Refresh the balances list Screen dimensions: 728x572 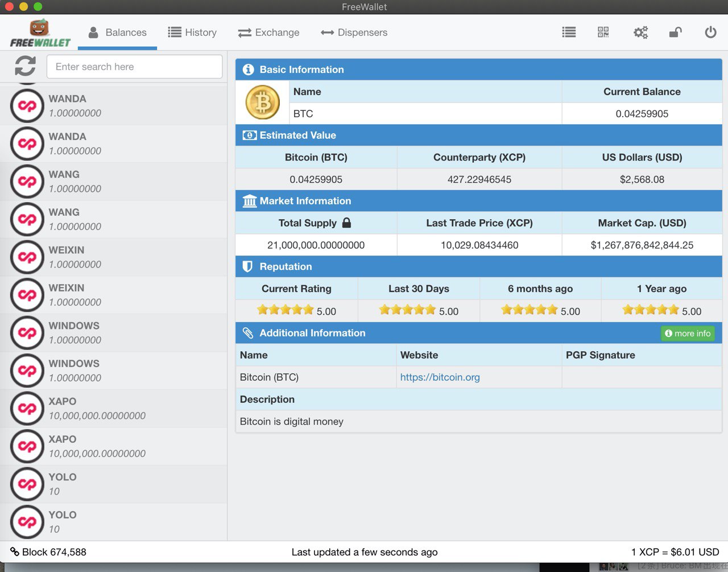[x=26, y=66]
